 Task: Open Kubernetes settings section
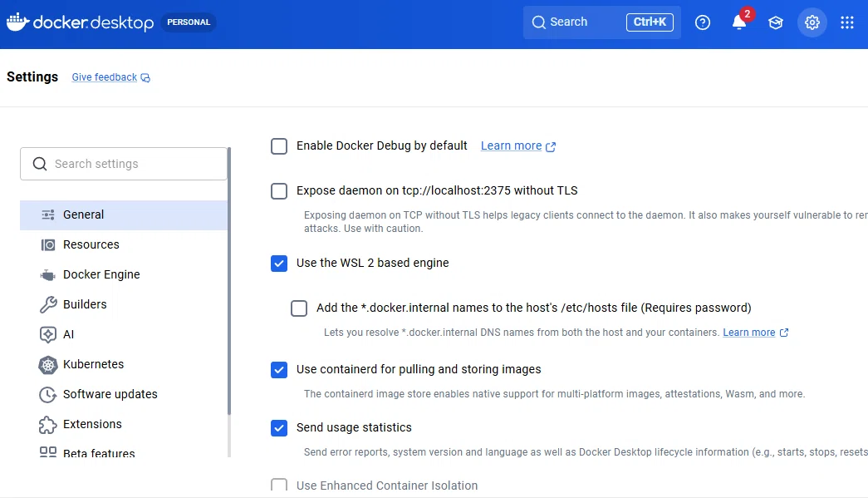pyautogui.click(x=124, y=364)
